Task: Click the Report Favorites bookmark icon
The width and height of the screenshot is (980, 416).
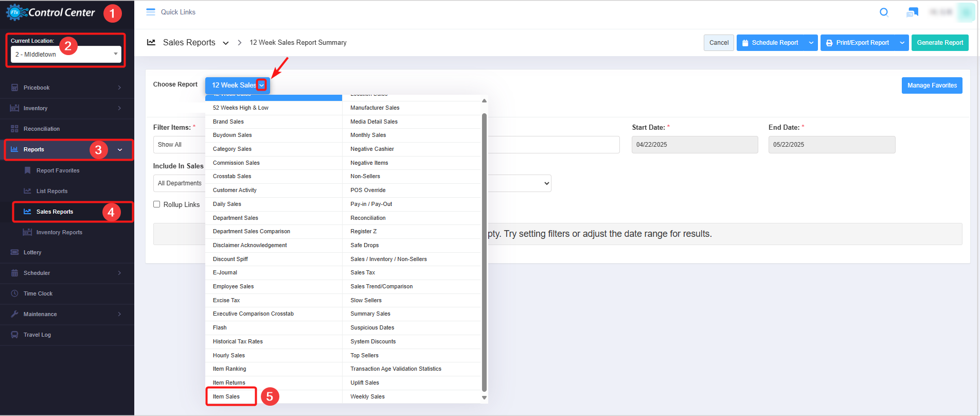Action: tap(28, 170)
